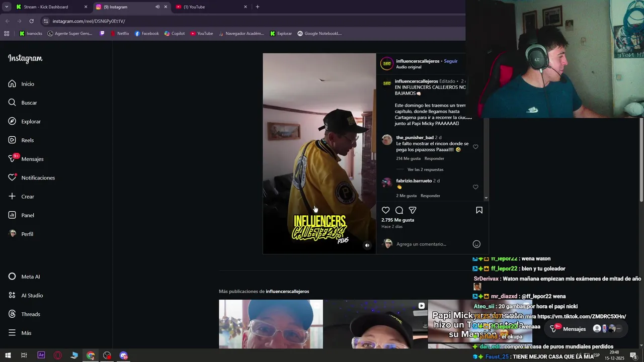Screen dimensions: 644x362
Task: Expand Ver las 2 respuestas
Action: (425, 169)
